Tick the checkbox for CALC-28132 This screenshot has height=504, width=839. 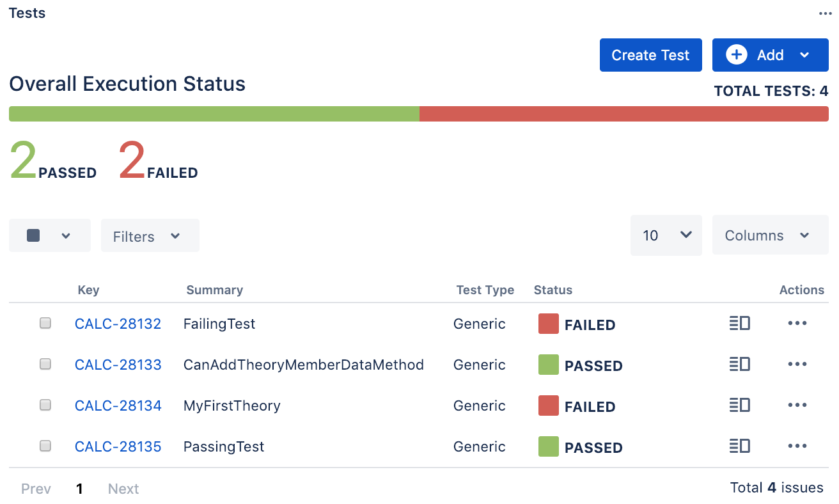45,324
